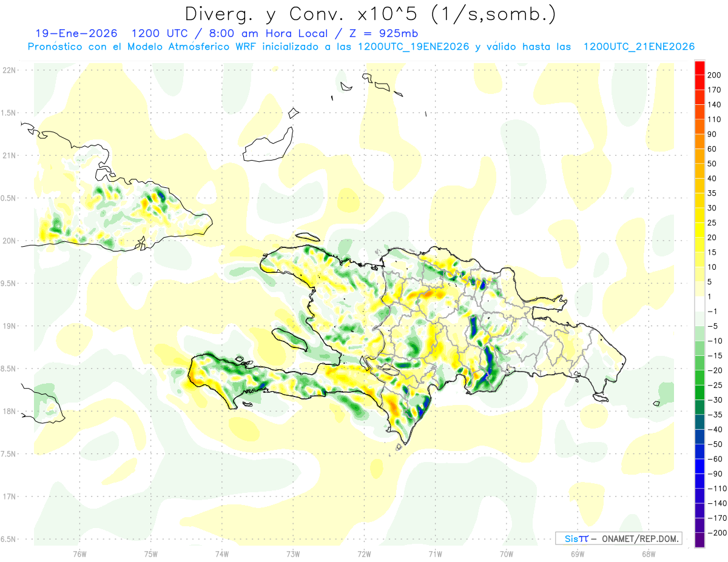Click the top red swatch of the color scale
The width and height of the screenshot is (728, 562).
pyautogui.click(x=699, y=68)
